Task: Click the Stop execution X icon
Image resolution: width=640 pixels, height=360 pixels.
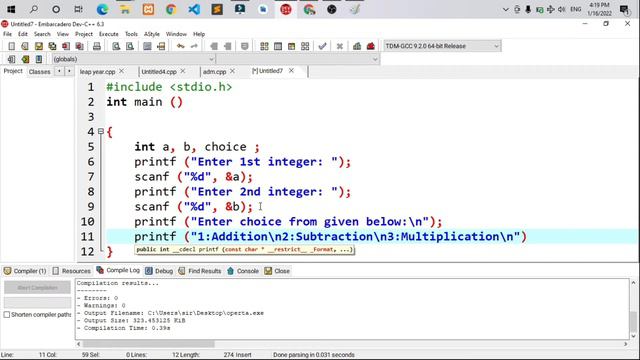Action: pyautogui.click(x=339, y=46)
